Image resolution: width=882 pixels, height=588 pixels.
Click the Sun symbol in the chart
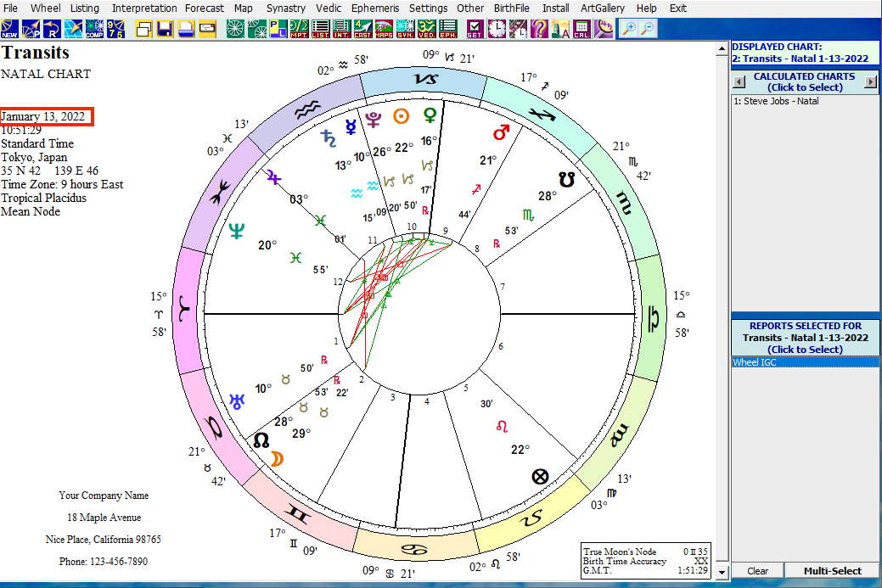click(x=401, y=116)
